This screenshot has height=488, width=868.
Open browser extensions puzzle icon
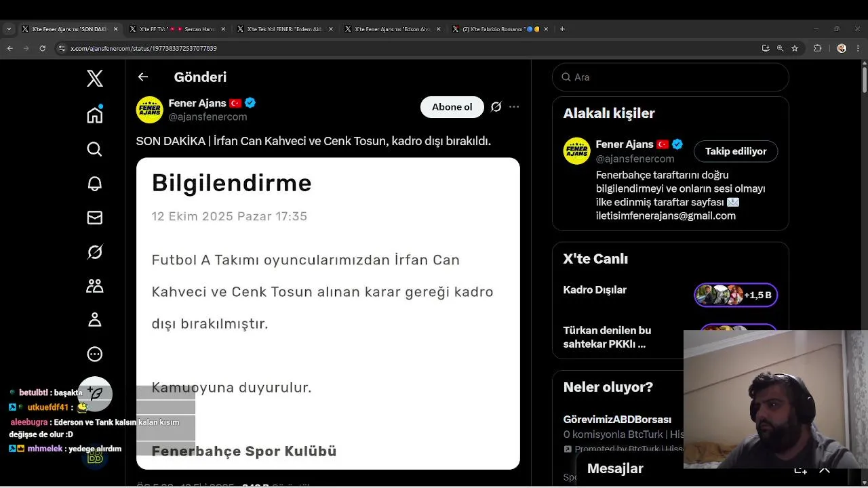817,48
